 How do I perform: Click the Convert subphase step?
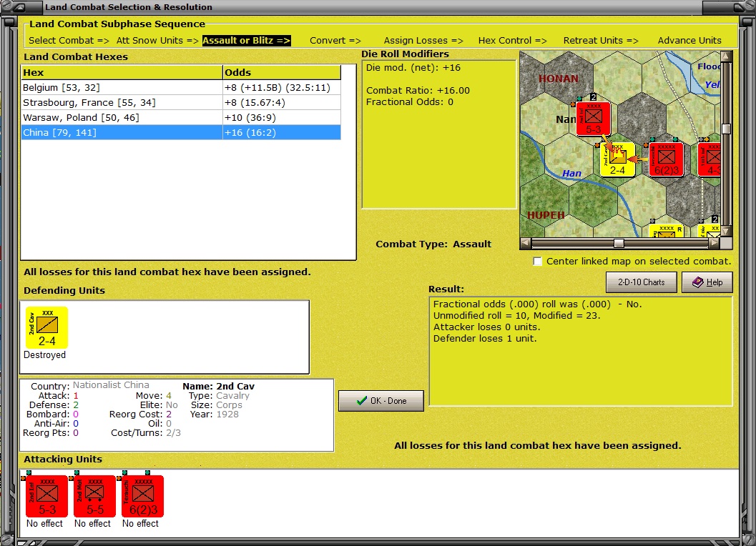pos(335,41)
